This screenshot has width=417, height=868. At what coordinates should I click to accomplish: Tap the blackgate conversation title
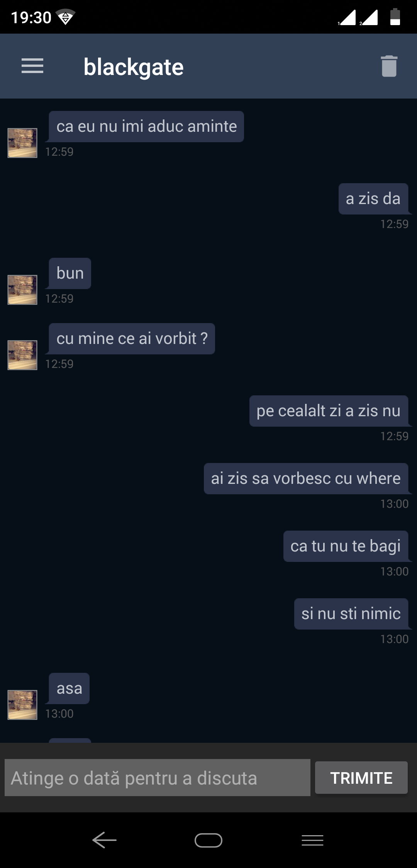coord(134,67)
